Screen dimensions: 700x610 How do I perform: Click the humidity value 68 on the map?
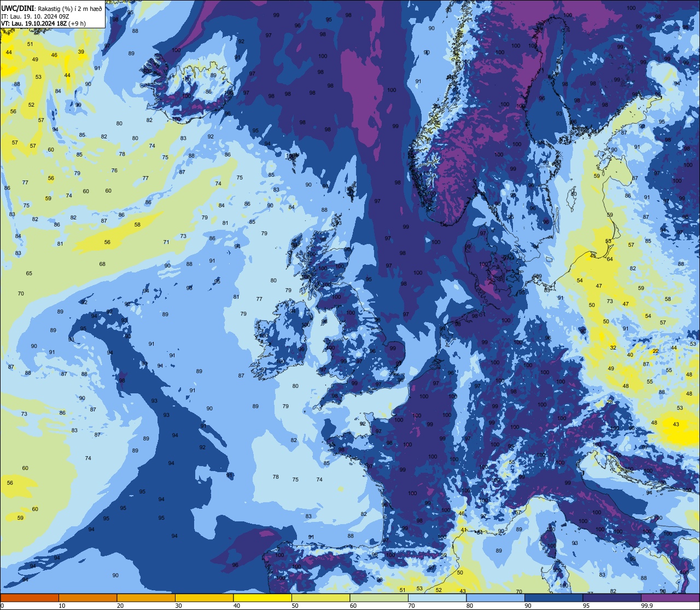pos(102,264)
